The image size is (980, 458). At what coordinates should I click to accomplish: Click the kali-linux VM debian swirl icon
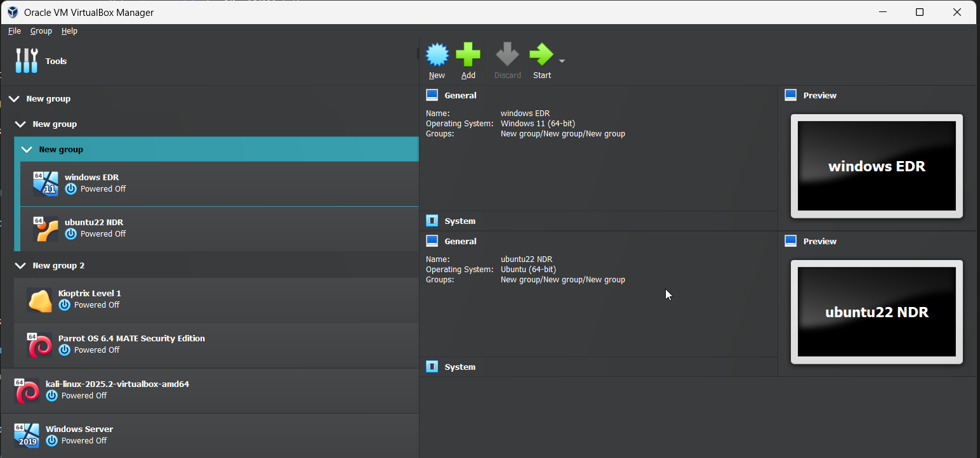(27, 390)
